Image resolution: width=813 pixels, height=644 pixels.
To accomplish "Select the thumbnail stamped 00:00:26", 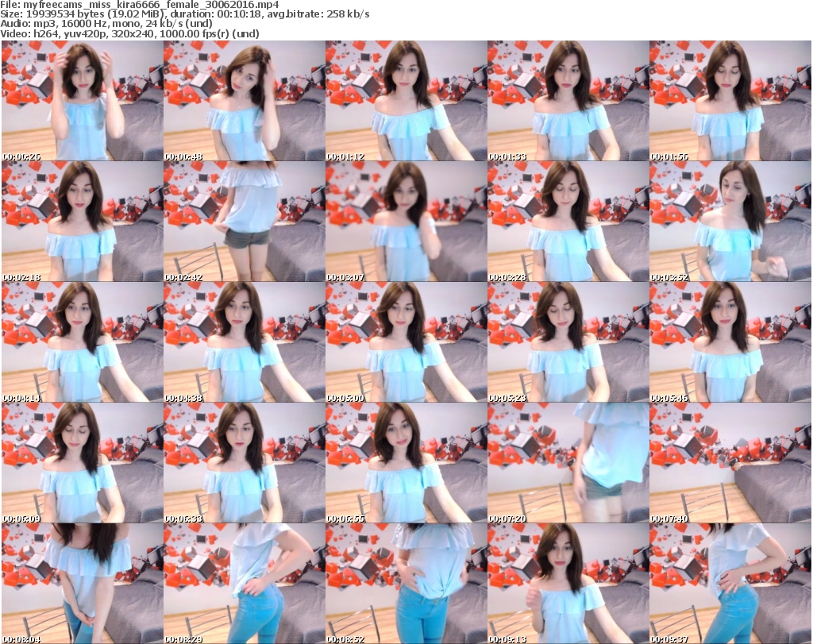I will point(83,101).
